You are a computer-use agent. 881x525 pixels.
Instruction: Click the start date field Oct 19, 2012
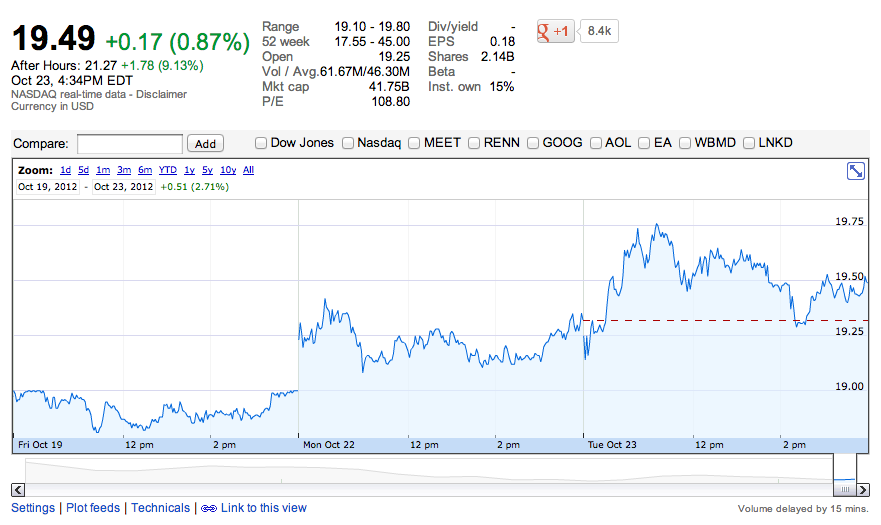(47, 187)
